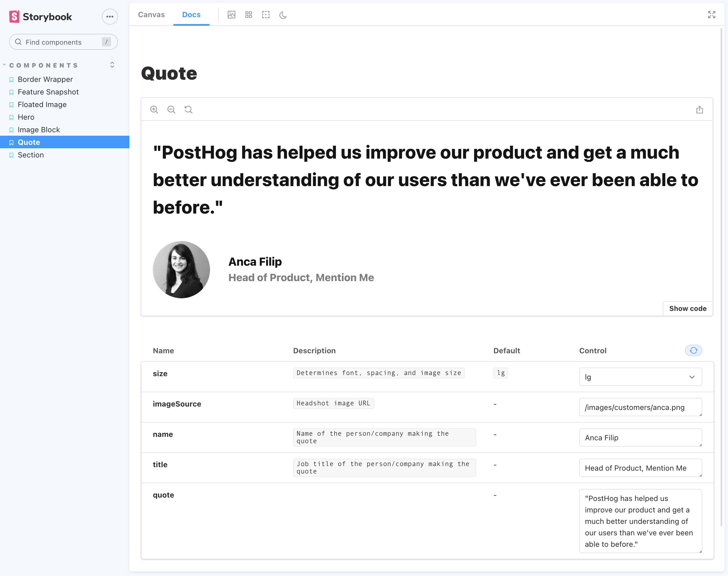Enter full screen mode
Viewport: 728px width, 576px height.
click(711, 15)
